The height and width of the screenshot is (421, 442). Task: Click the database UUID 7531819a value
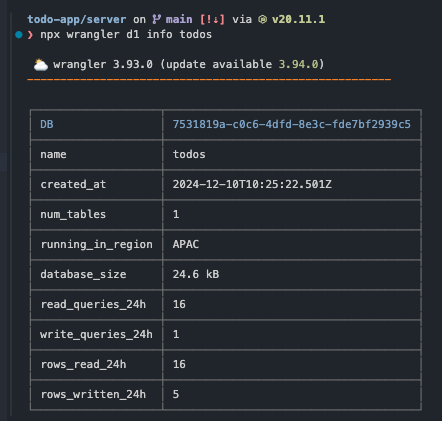click(292, 124)
